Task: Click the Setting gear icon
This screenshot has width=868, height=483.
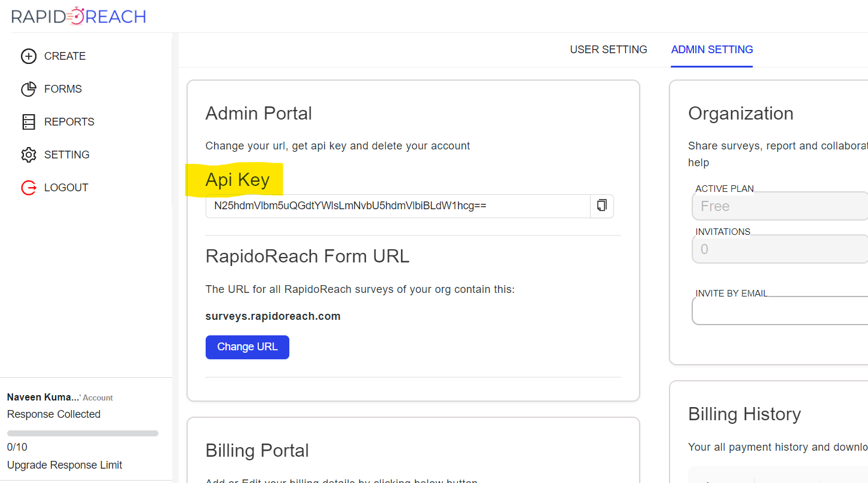Action: pos(29,155)
